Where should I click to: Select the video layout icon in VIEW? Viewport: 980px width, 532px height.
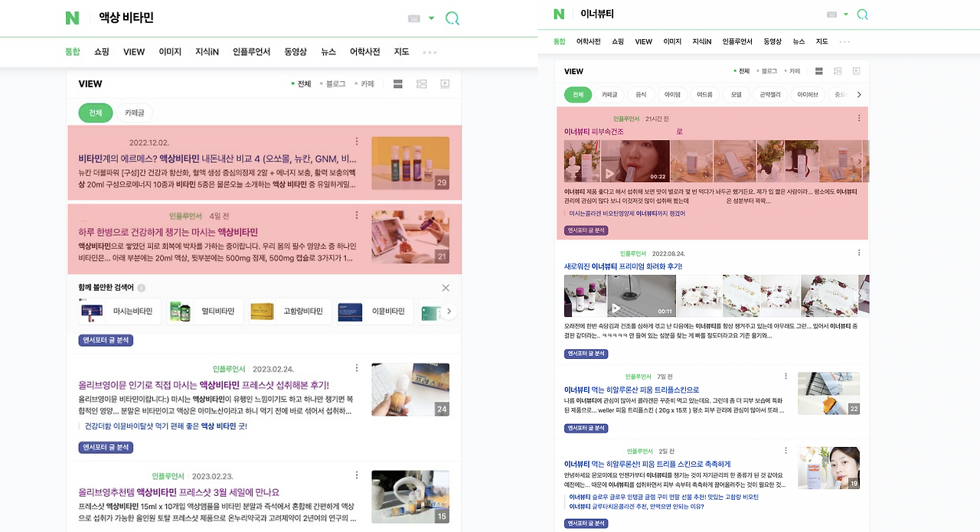tap(445, 84)
